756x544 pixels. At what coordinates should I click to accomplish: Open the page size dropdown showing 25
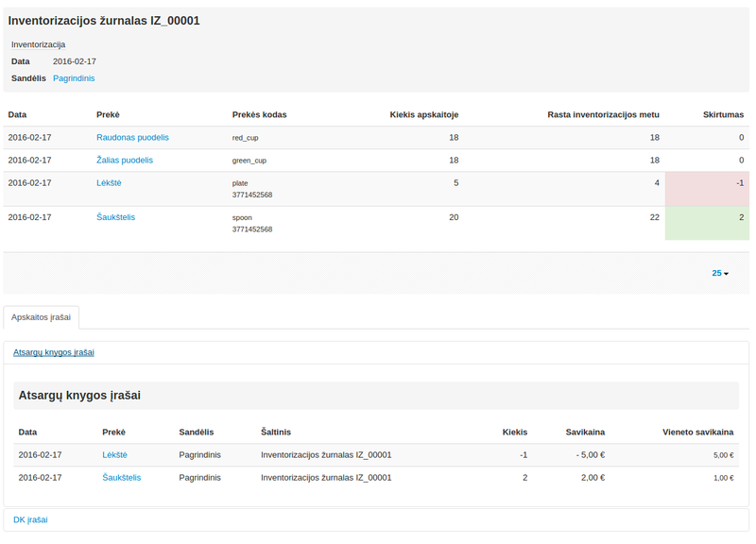(x=720, y=273)
